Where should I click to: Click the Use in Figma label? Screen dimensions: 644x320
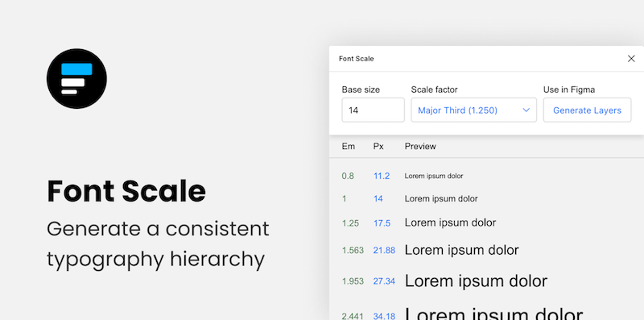pyautogui.click(x=569, y=89)
